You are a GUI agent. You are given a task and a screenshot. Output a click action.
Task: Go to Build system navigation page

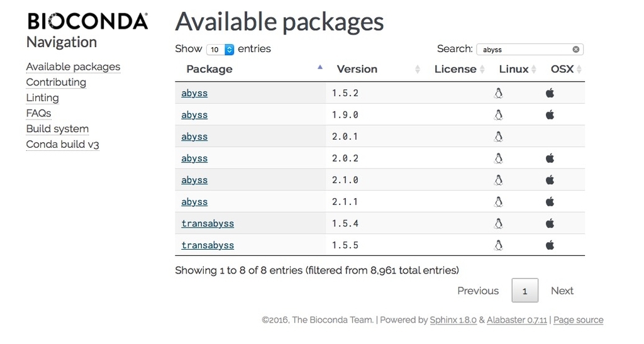click(x=57, y=129)
